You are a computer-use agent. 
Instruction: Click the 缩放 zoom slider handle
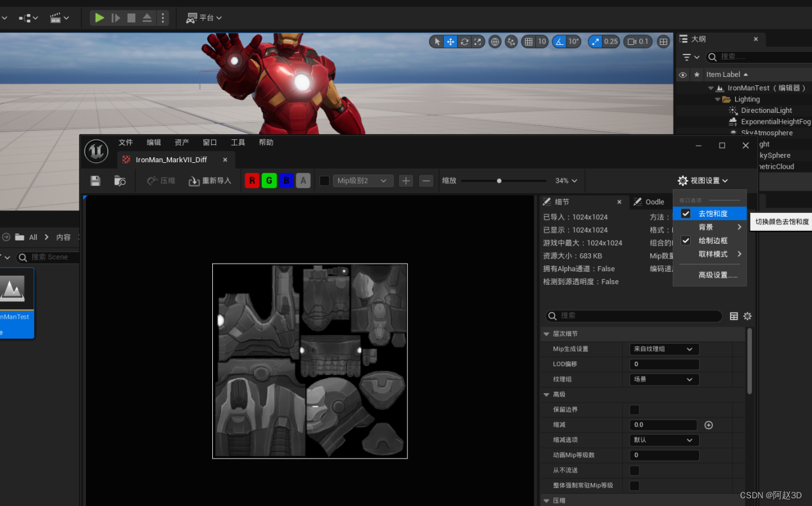499,181
